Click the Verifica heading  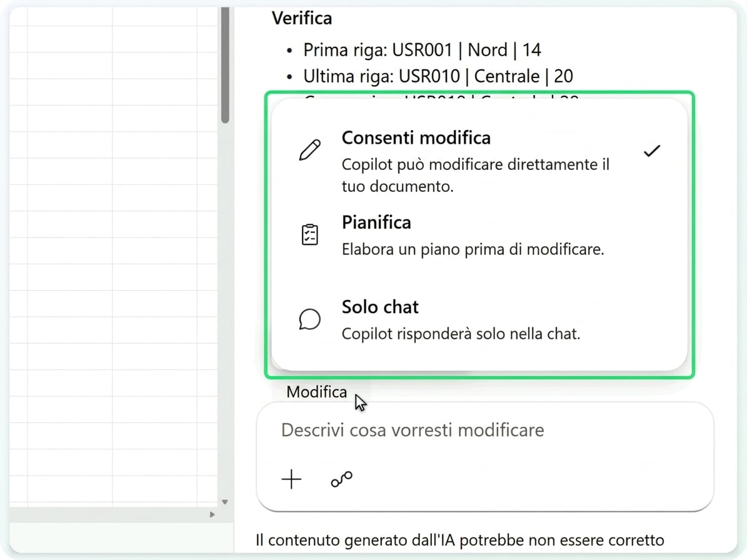click(x=302, y=18)
